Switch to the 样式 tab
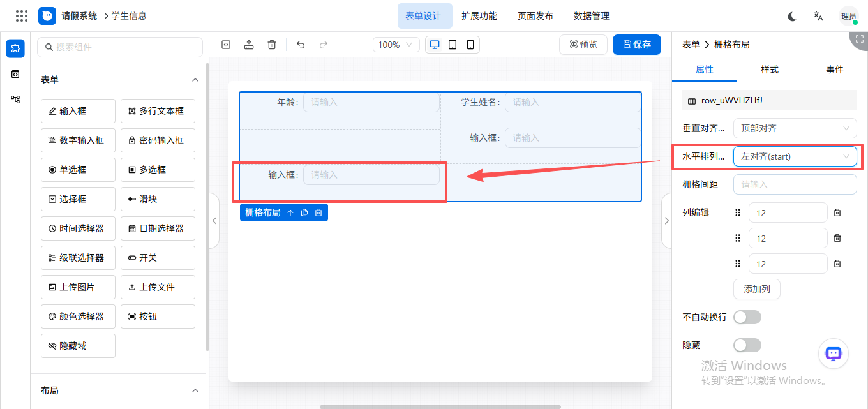Viewport: 868px width, 409px height. point(770,70)
